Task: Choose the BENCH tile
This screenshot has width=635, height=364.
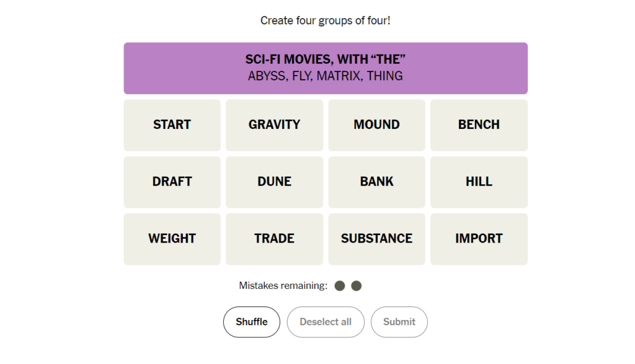Action: tap(479, 125)
